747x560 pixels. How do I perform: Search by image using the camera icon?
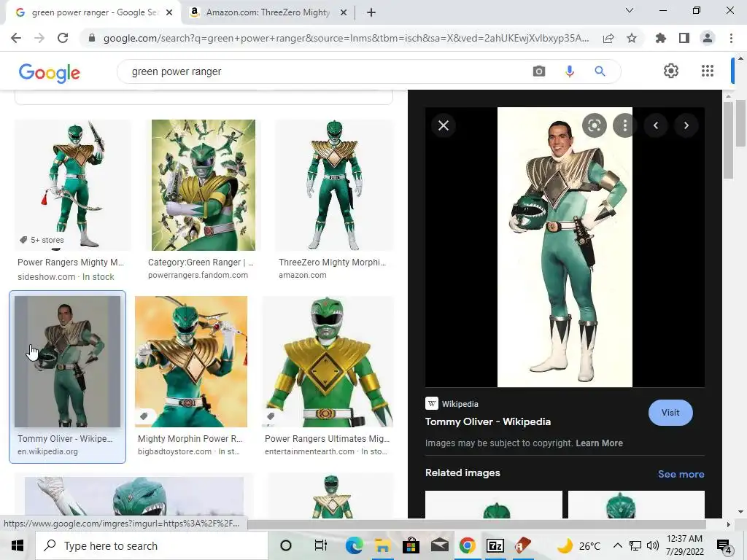(539, 71)
